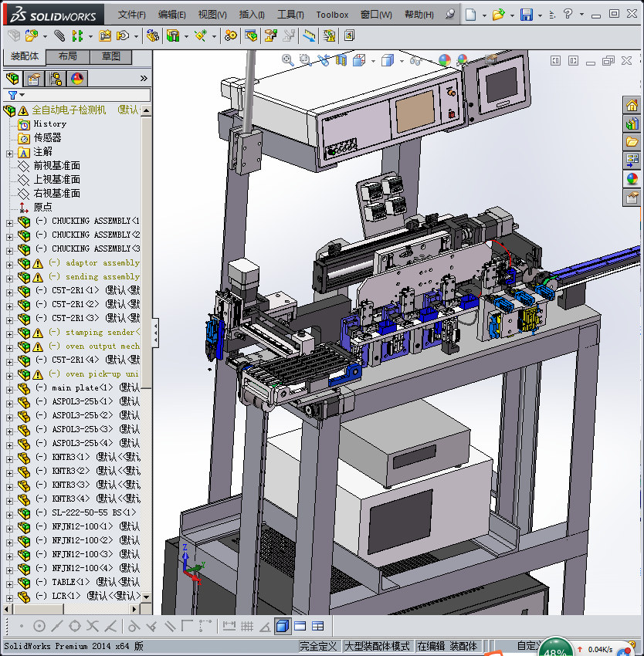The height and width of the screenshot is (656, 644).
Task: Click the Zoom to Fit icon
Action: [287, 59]
